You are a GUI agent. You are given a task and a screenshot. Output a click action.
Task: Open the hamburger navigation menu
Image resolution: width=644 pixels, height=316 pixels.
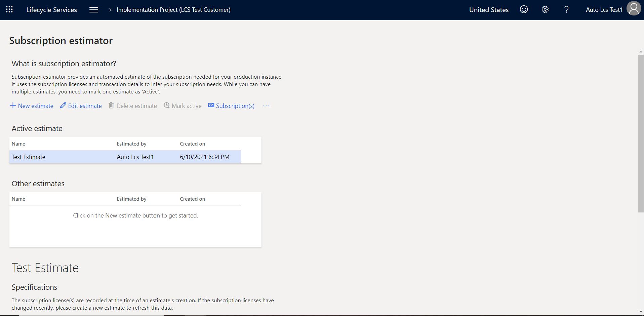94,10
